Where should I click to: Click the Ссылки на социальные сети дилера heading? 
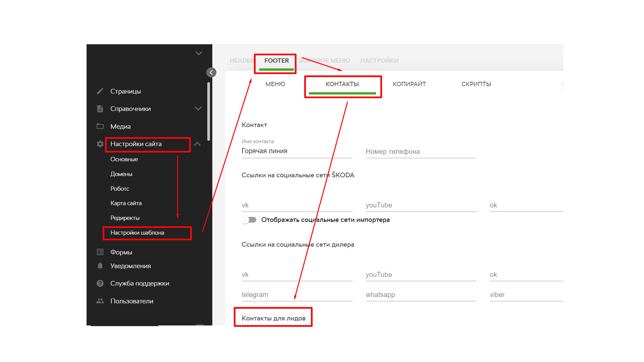click(x=298, y=245)
